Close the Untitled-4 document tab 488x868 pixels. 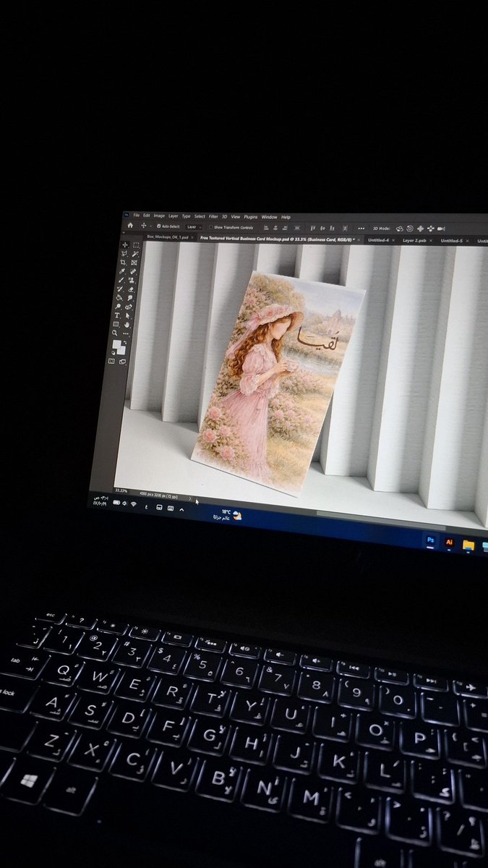393,240
